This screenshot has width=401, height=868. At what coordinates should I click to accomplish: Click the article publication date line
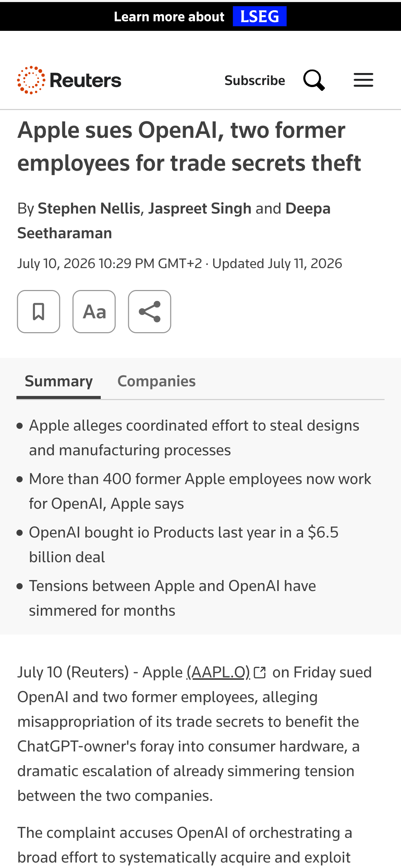(180, 264)
